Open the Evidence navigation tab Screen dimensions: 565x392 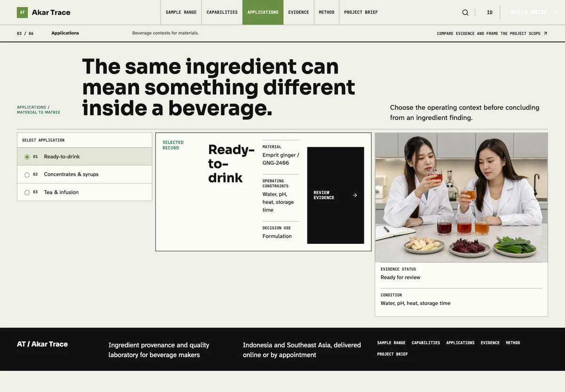(x=299, y=12)
